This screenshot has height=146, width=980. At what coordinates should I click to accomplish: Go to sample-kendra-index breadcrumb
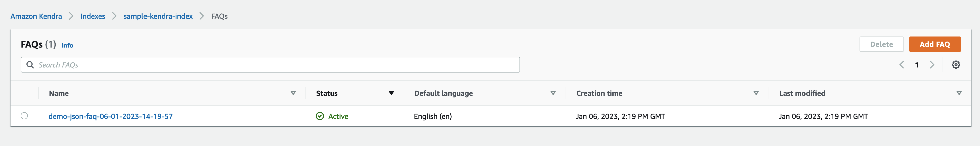(x=158, y=16)
